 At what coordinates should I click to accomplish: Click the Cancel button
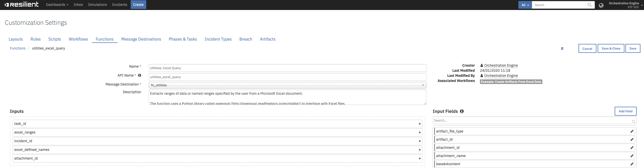coord(587,49)
